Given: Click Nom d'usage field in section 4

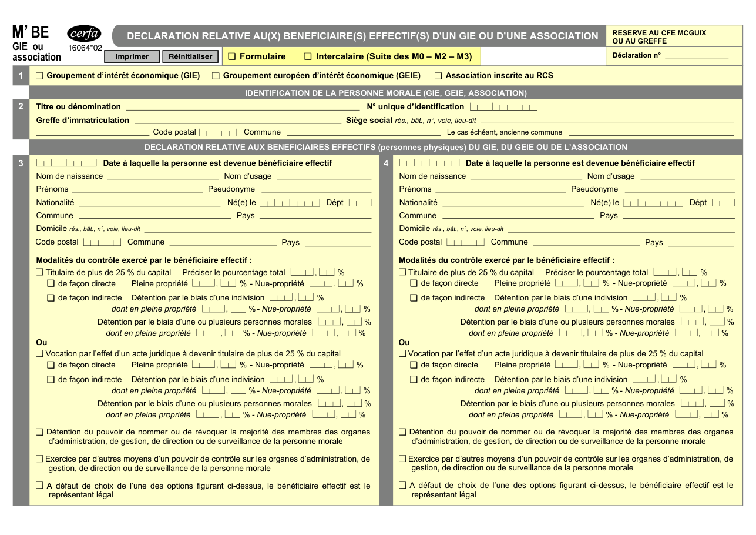Looking at the screenshot, I should tap(687, 176).
